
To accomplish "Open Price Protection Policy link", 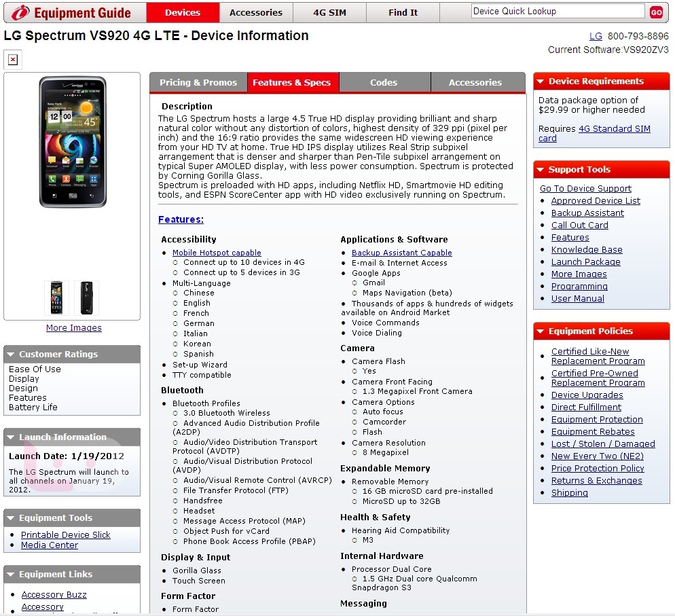I will point(598,469).
